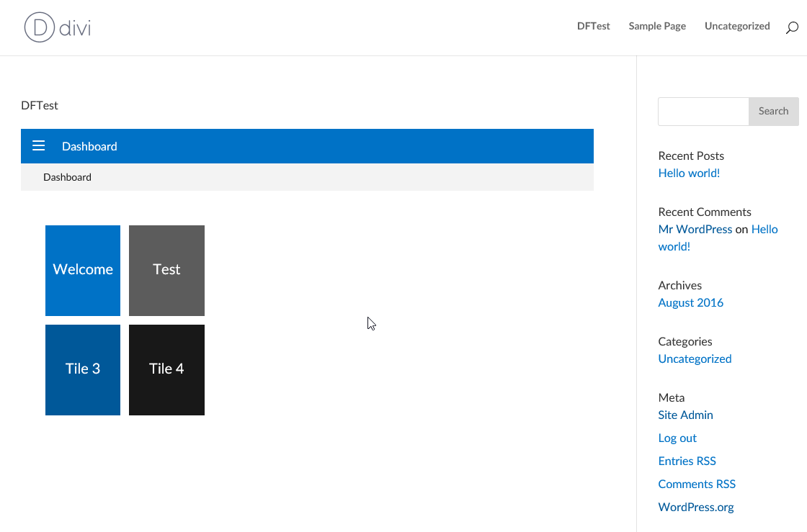
Task: Click inside the sidebar search field
Action: tap(703, 112)
